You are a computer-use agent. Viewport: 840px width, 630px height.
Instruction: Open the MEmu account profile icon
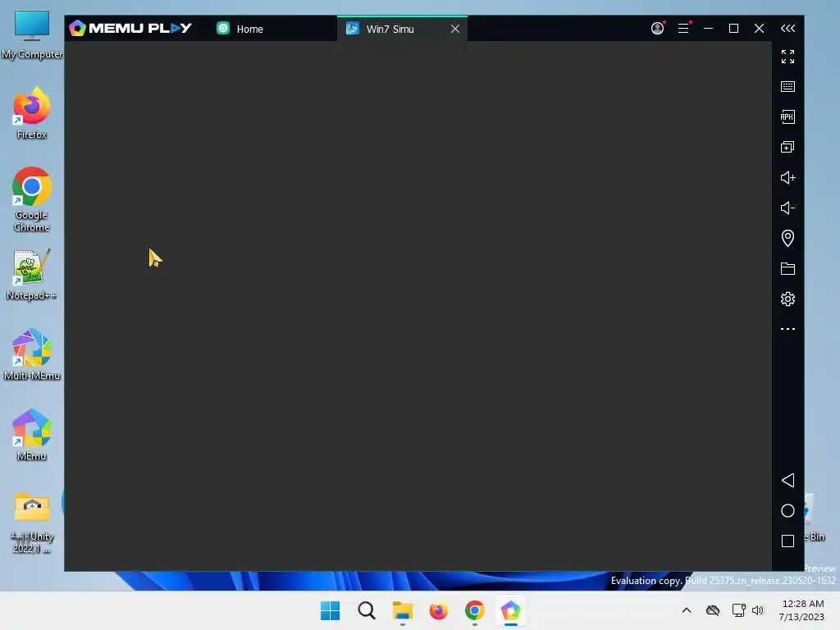[x=657, y=28]
